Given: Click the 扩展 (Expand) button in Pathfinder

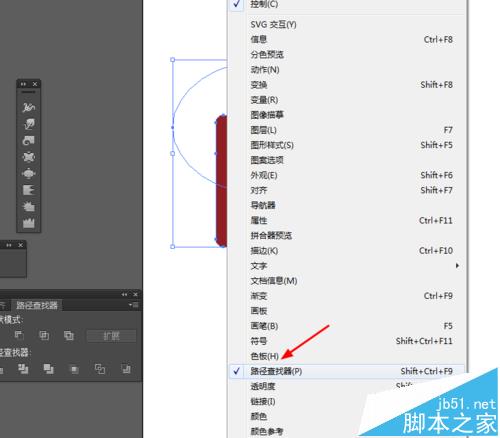Looking at the screenshot, I should click(x=111, y=336).
